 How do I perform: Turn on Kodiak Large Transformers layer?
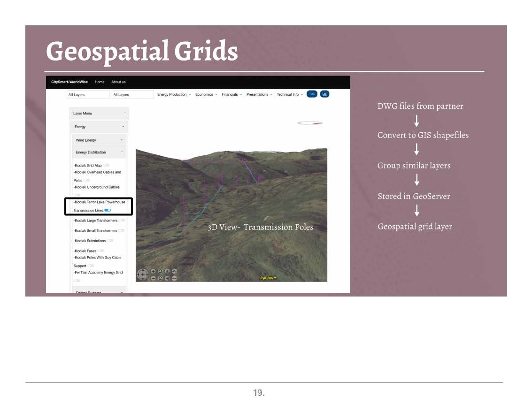(122, 220)
